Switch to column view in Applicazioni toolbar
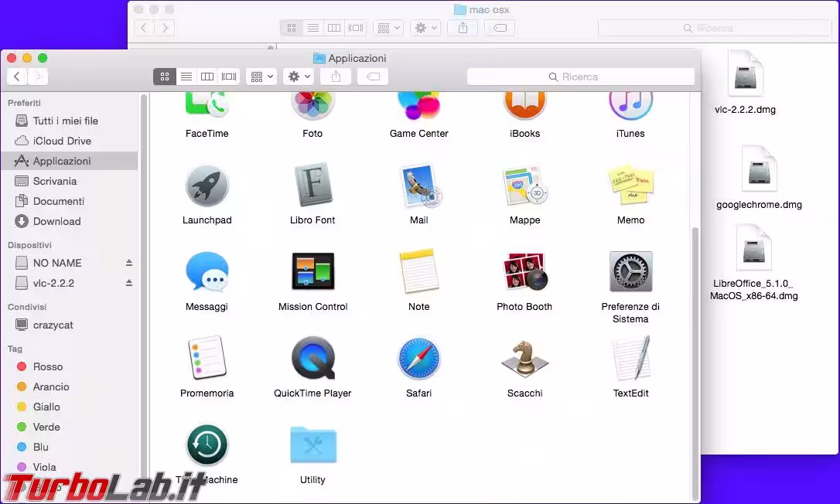Viewport: 840px width, 504px height. pos(207,77)
